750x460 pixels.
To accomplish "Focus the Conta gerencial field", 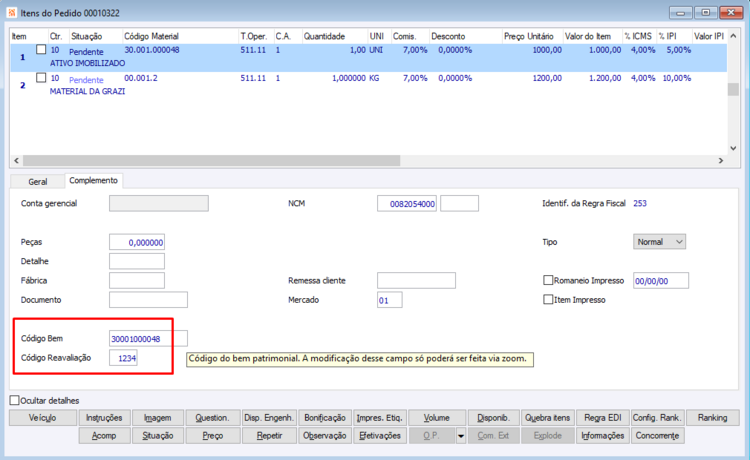I will (158, 203).
